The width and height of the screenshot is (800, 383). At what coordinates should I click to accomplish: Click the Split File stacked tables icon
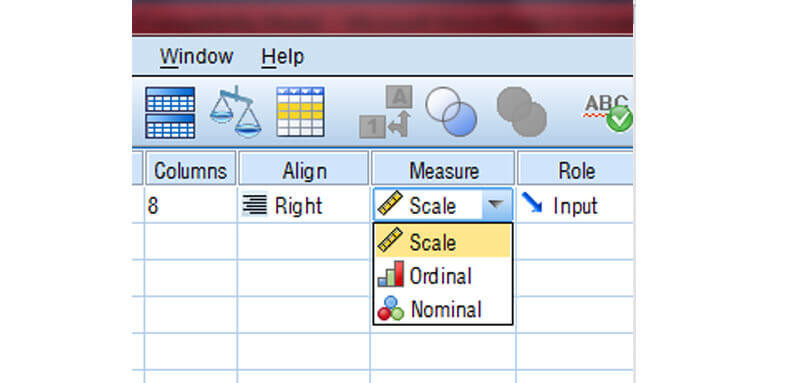[x=170, y=113]
